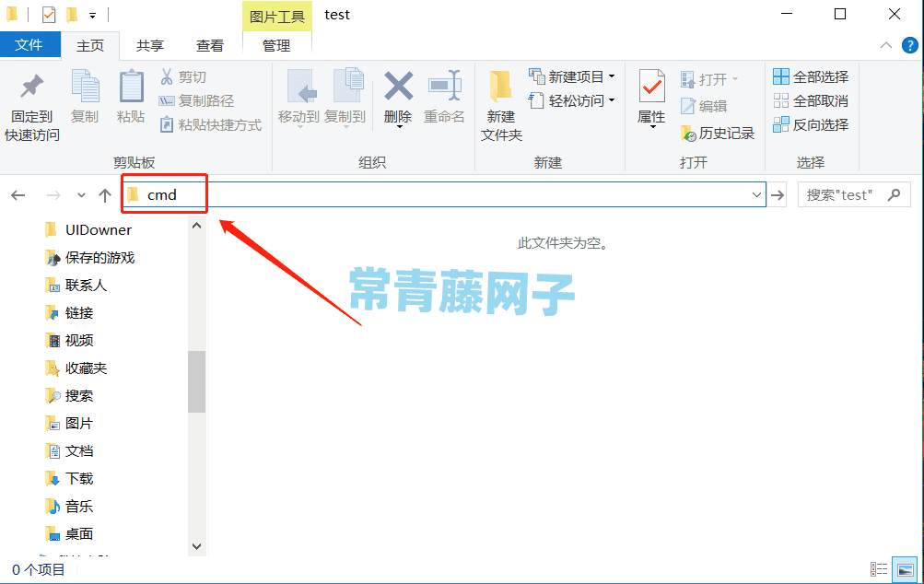Image resolution: width=924 pixels, height=584 pixels.
Task: Click the new folder icon in title bar
Action: pos(72,14)
